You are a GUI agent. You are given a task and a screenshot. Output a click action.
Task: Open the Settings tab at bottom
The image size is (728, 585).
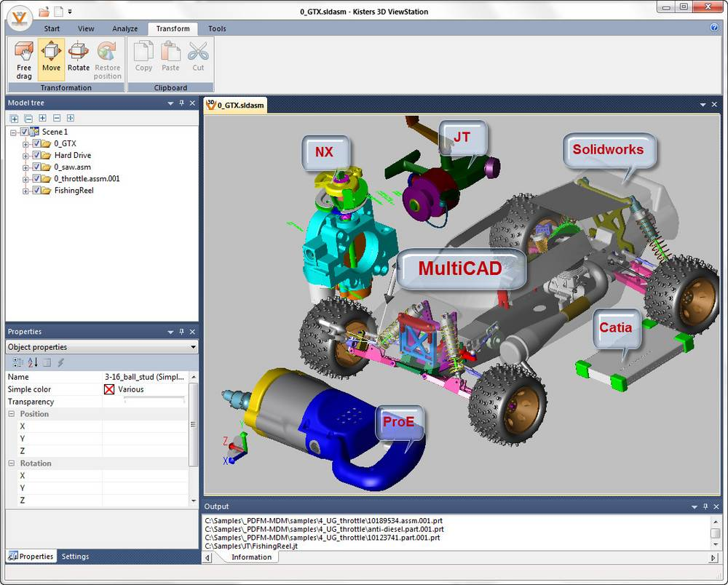[x=75, y=557]
